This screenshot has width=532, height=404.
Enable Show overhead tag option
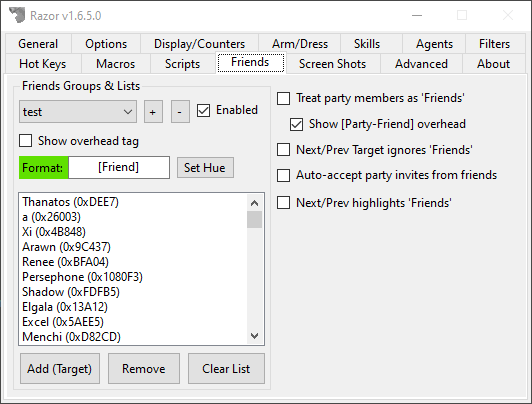pos(26,140)
